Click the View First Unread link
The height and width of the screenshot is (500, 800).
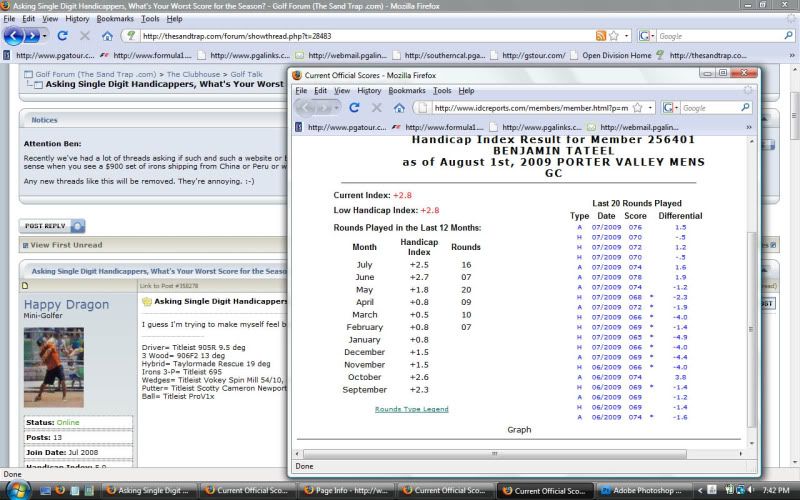point(66,245)
